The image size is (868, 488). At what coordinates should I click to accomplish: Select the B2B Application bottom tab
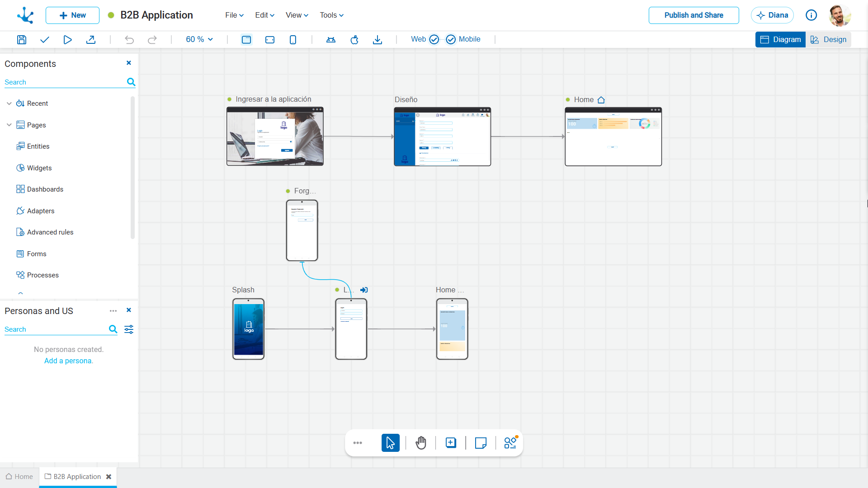78,477
